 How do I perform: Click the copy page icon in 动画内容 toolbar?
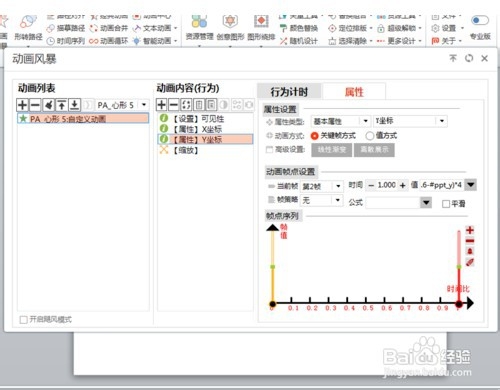point(199,105)
